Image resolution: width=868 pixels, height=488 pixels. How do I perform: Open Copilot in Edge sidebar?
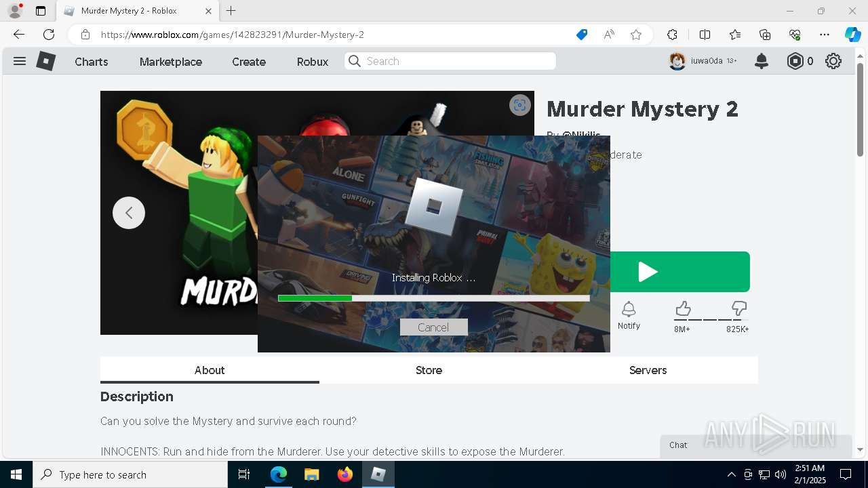point(853,35)
